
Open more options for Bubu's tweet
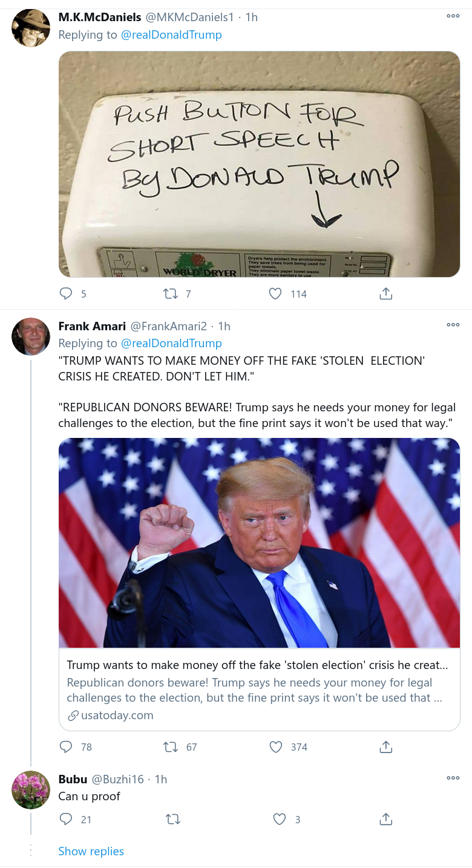click(x=453, y=778)
